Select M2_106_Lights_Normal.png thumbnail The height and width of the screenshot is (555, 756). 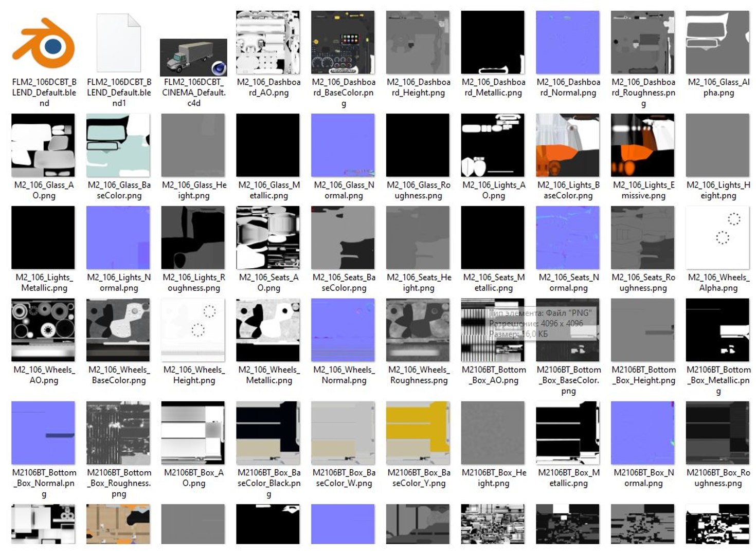[118, 238]
